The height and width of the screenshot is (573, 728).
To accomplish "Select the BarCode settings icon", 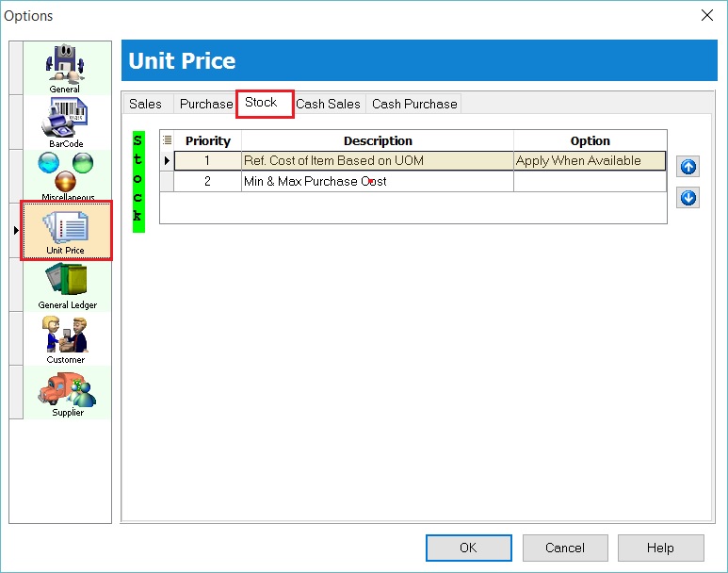I will point(65,122).
